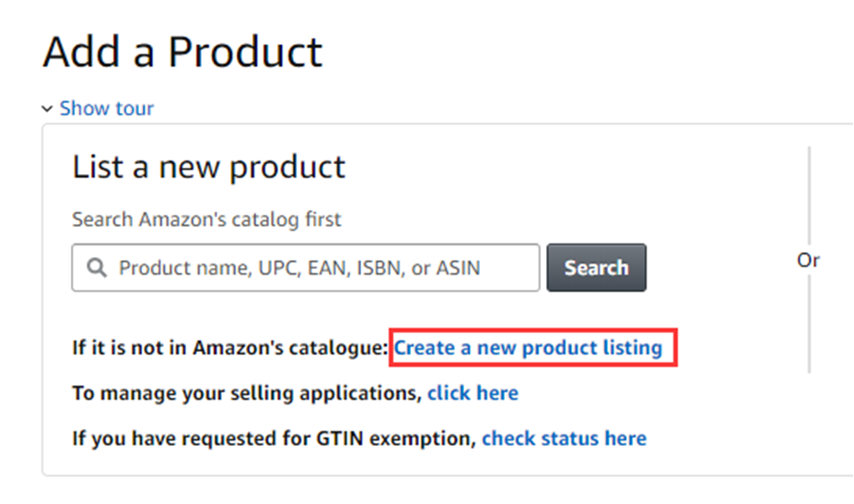Screen dimensions: 854x504
Task: Open the Show tour link
Action: pyautogui.click(x=106, y=108)
